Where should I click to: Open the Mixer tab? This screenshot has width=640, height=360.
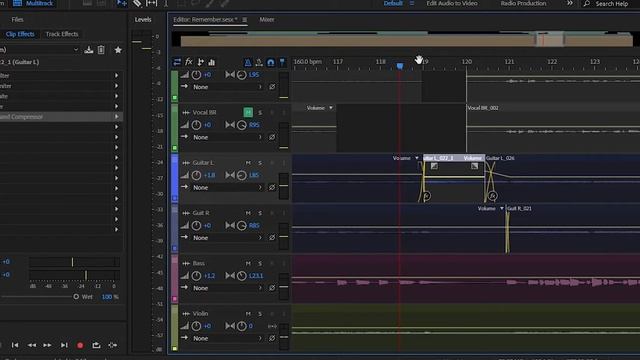267,19
